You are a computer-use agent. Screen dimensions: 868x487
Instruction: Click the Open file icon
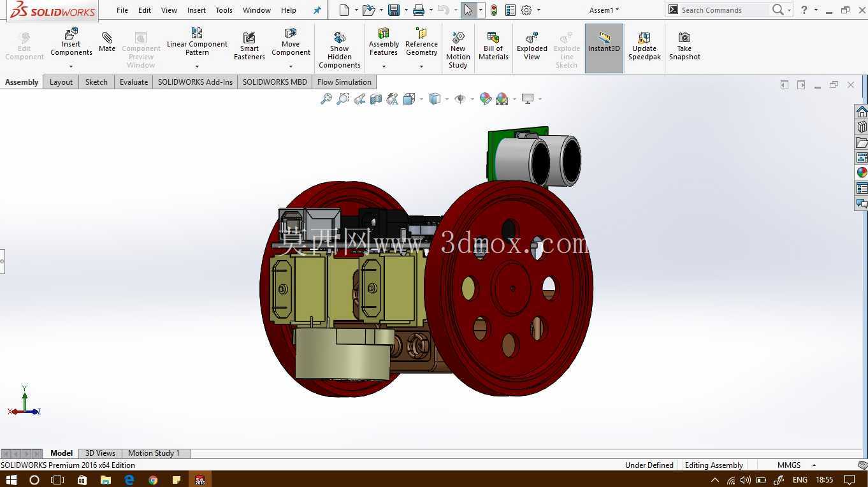(x=368, y=10)
